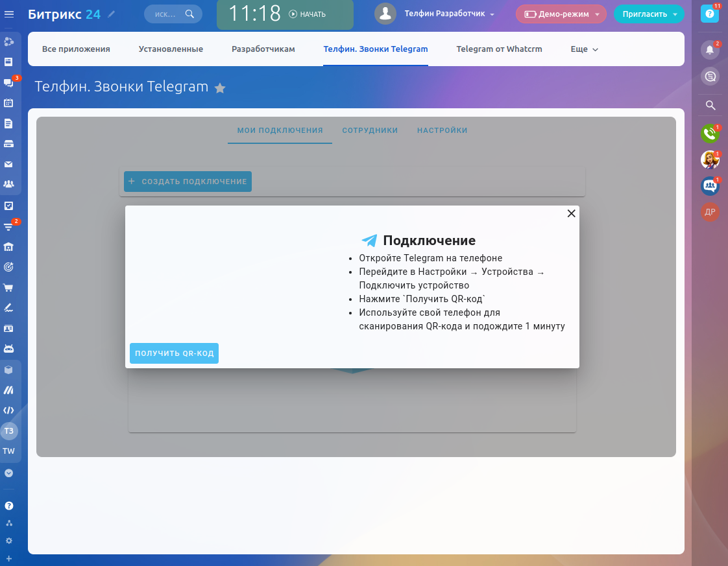This screenshot has width=728, height=566.
Task: Open sidebar help question mark icon
Action: tap(9, 506)
